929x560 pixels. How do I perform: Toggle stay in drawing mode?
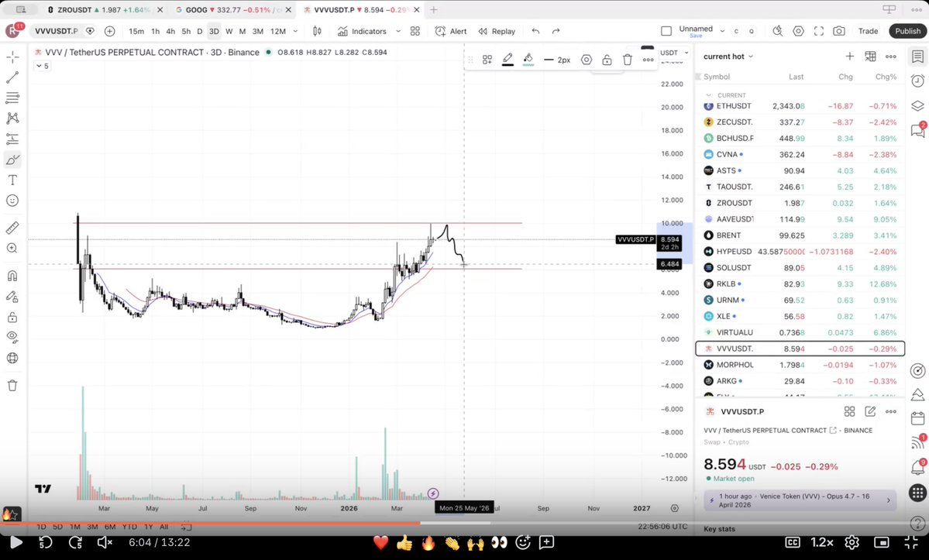point(12,297)
